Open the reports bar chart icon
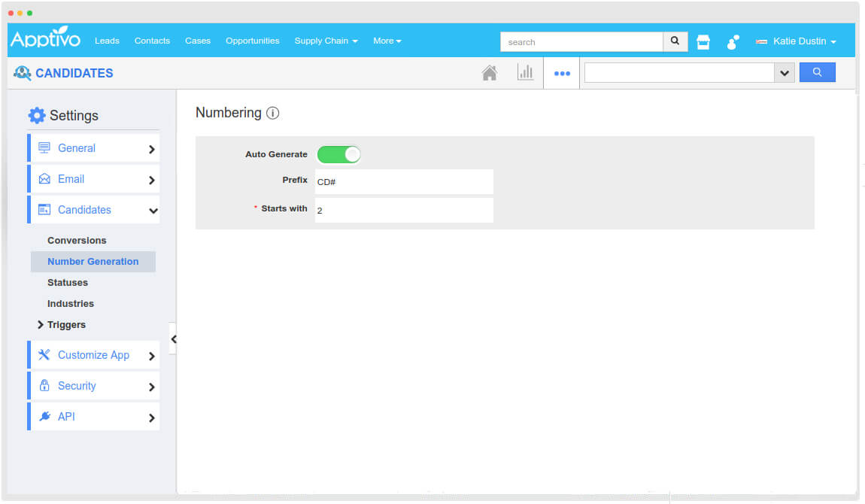 click(526, 72)
